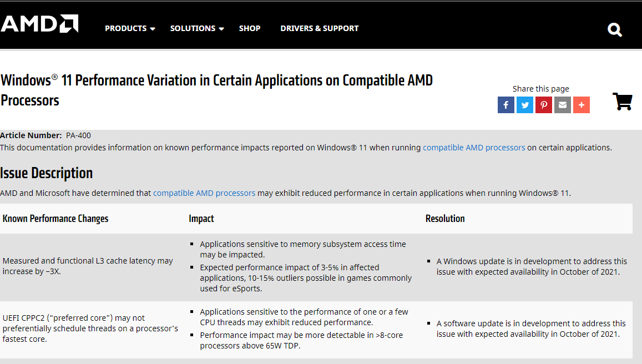Click the Resolution column header
642x364 pixels.
point(445,219)
